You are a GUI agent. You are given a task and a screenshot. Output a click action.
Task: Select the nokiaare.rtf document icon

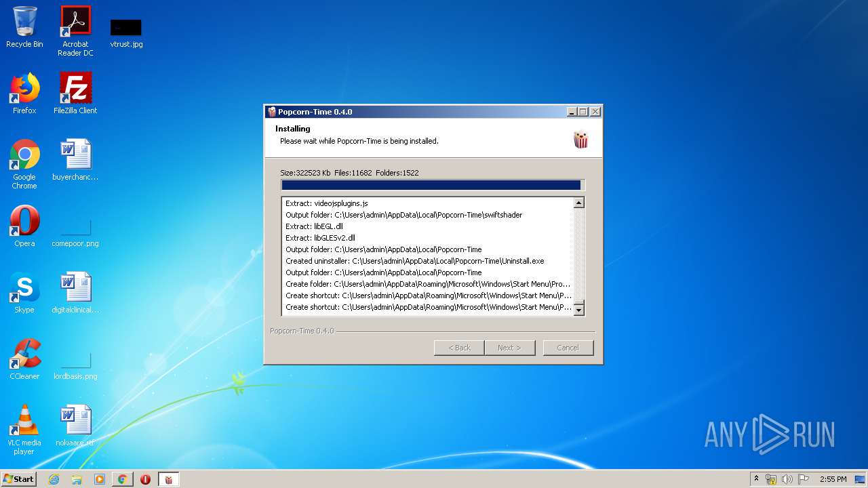tap(75, 426)
